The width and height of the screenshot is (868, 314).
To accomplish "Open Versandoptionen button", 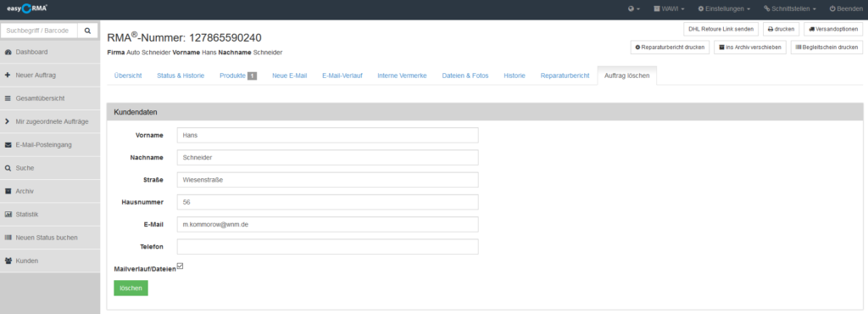I will click(833, 30).
